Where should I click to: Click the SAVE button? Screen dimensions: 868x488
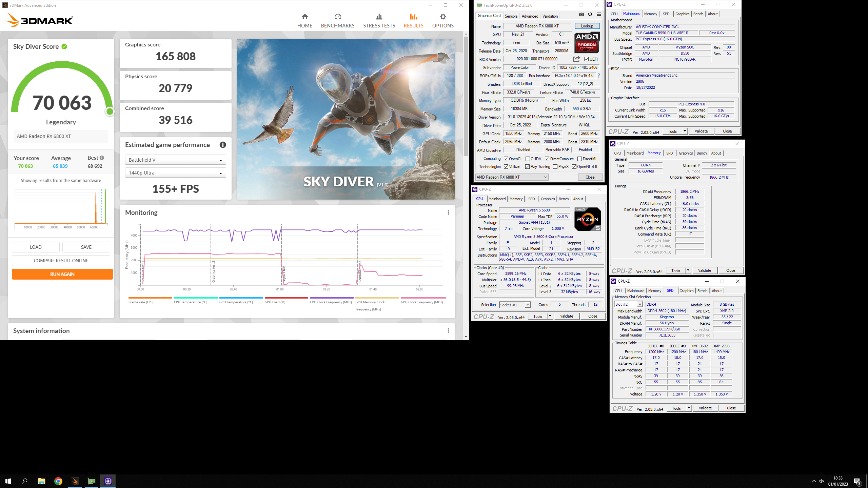coord(86,247)
